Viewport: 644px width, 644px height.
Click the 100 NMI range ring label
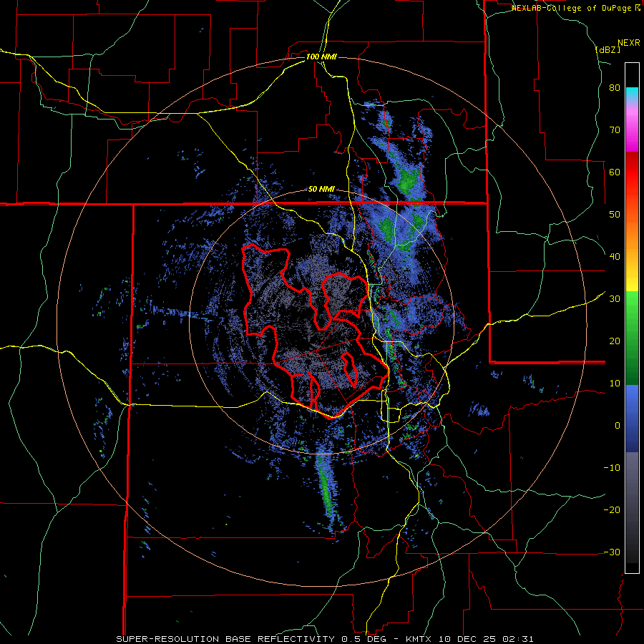(x=321, y=57)
